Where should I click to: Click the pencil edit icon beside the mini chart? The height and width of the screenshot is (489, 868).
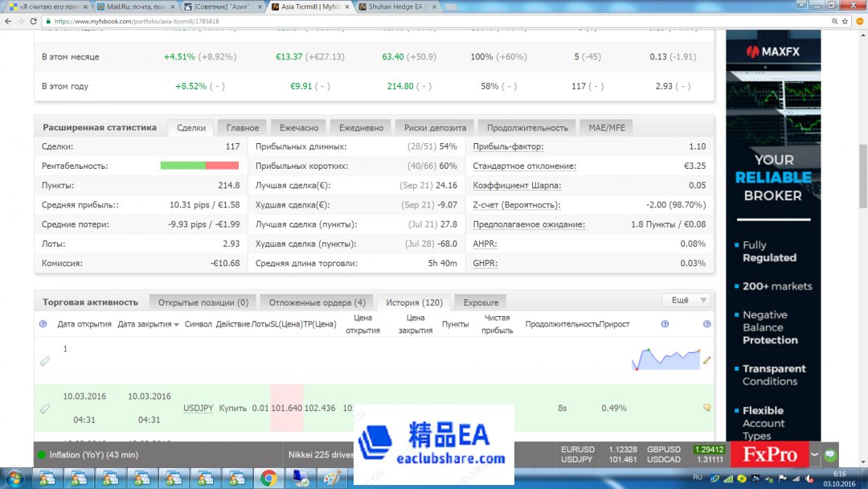(707, 360)
